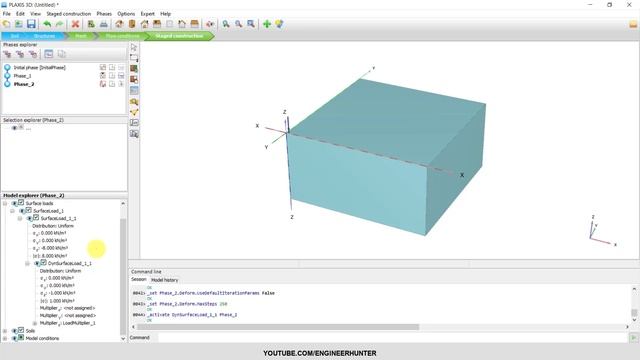Open the Expert menu
The width and height of the screenshot is (640, 360).
147,14
